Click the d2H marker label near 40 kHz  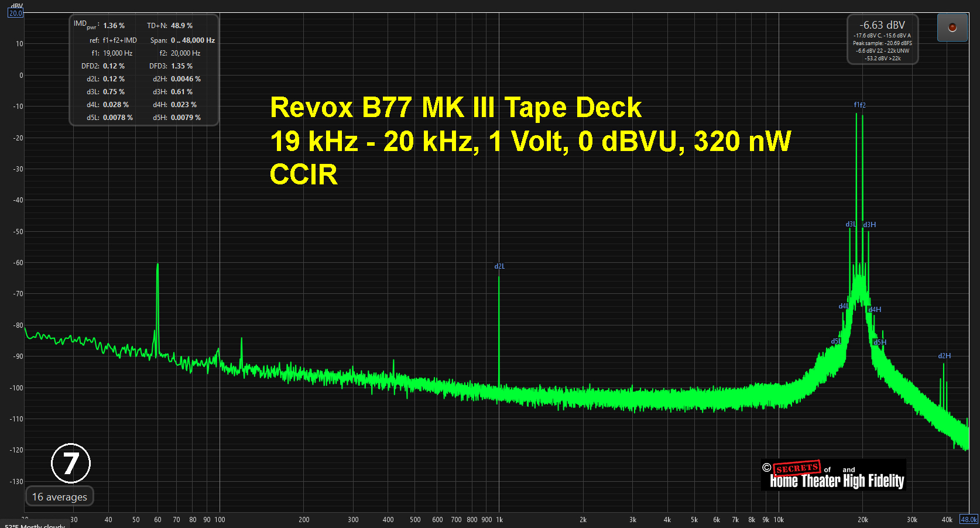tap(944, 356)
